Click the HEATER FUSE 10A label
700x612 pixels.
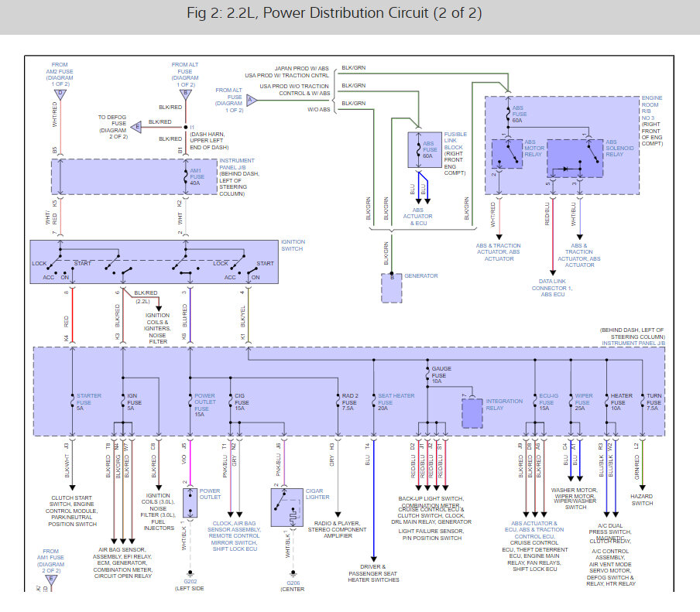[622, 402]
